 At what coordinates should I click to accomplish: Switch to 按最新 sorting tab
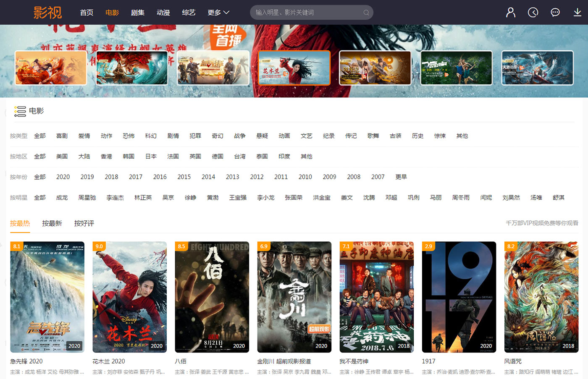point(52,223)
